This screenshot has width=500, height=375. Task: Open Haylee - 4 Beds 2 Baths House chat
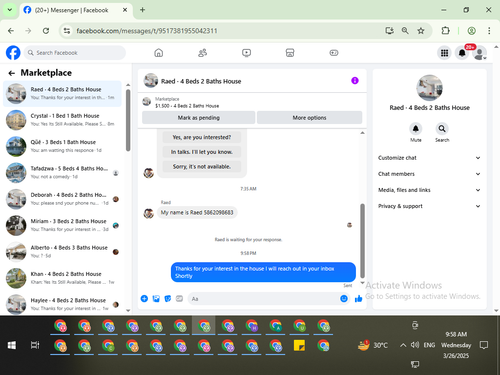(62, 304)
